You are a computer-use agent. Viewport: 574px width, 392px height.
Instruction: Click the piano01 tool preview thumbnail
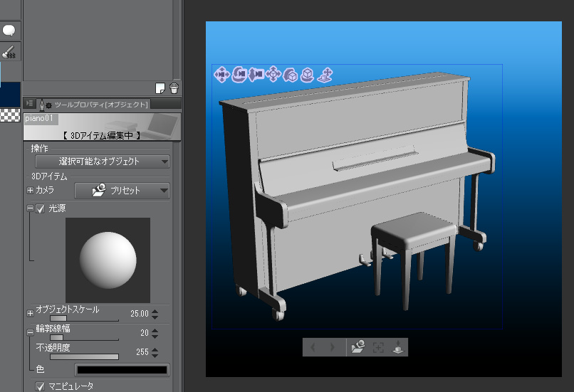coord(102,127)
